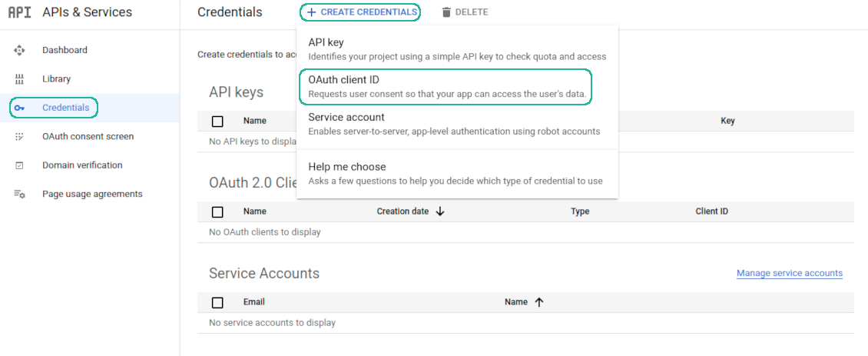Tick the Service Accounts select-all checkbox
868x356 pixels.
click(217, 303)
